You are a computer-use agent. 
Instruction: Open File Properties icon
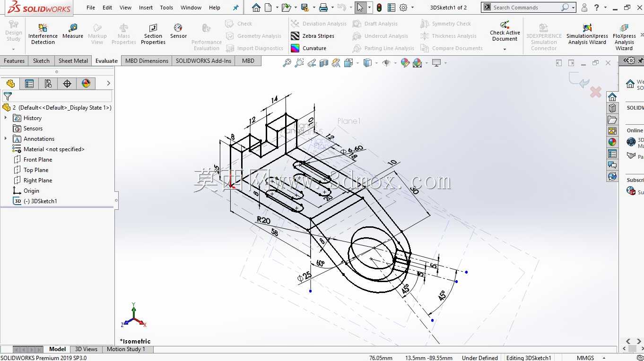tap(392, 8)
